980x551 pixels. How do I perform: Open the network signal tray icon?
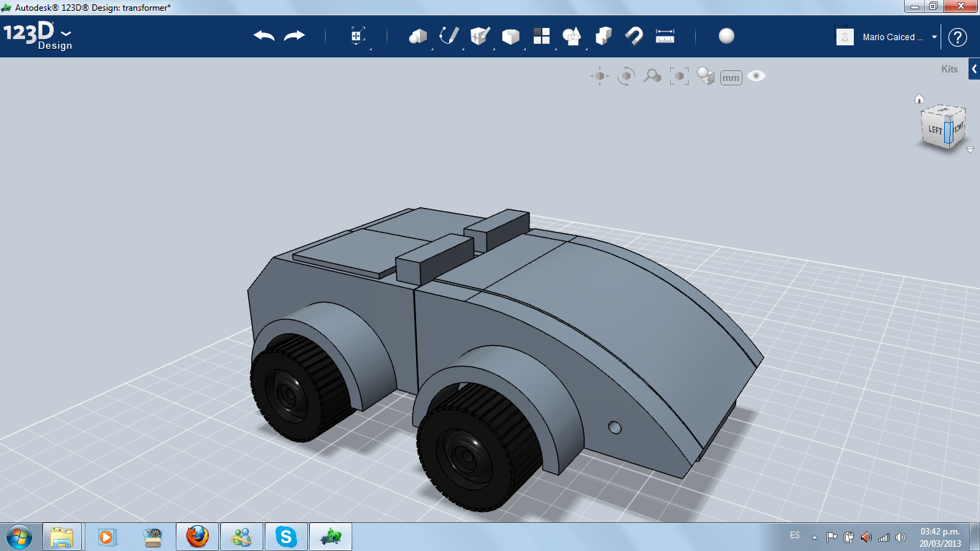point(883,537)
